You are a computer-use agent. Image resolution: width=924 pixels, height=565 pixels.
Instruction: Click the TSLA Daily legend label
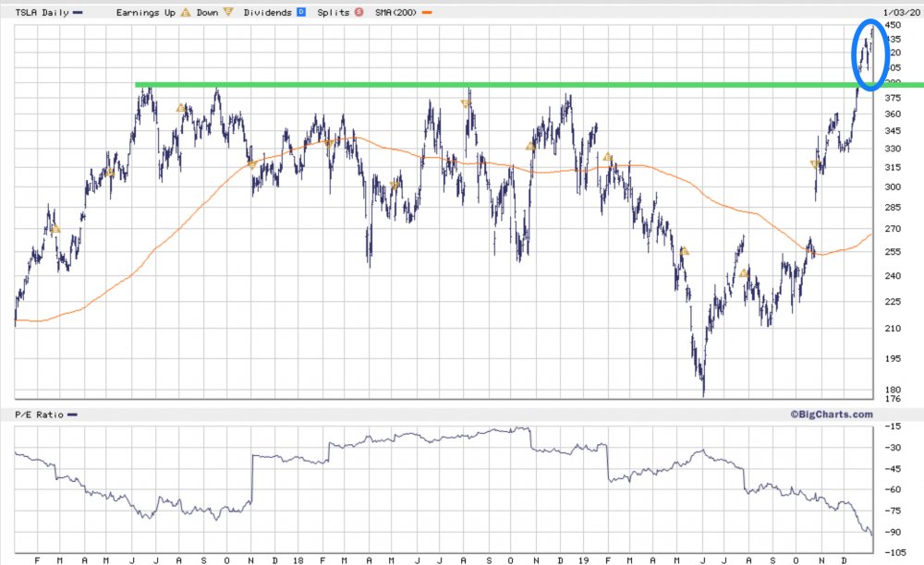tap(42, 12)
